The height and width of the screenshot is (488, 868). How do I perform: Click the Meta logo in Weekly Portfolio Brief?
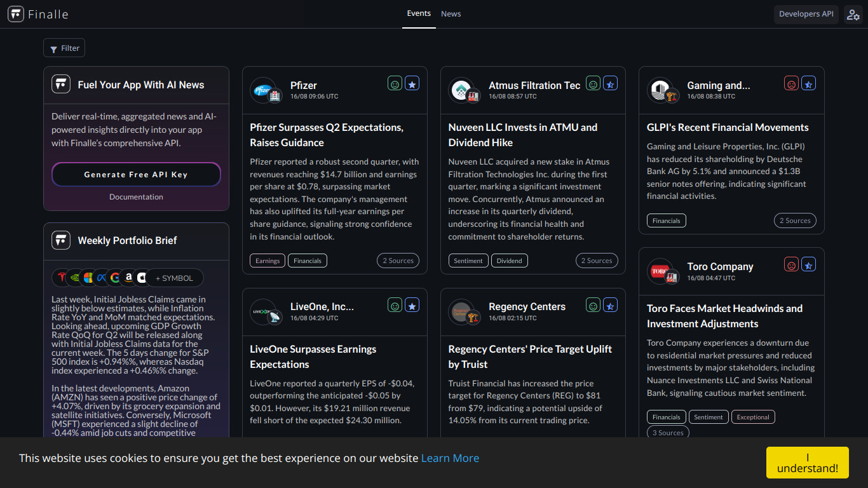point(102,278)
